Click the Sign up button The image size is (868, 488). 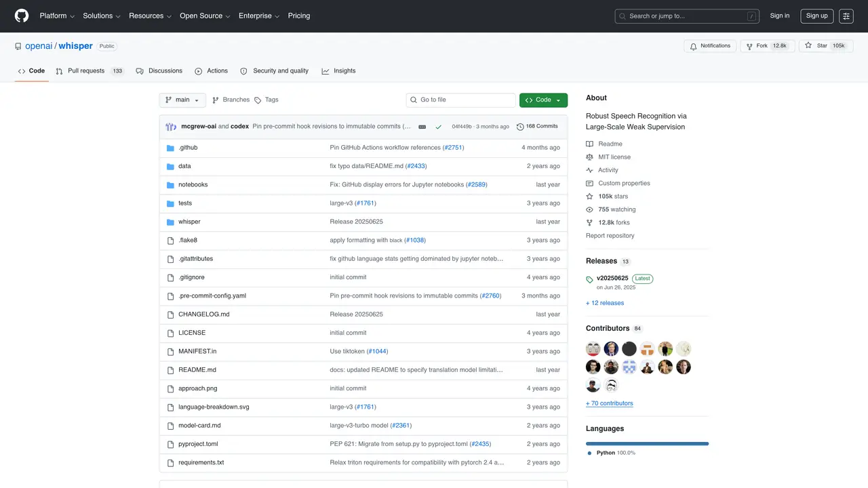coord(816,16)
